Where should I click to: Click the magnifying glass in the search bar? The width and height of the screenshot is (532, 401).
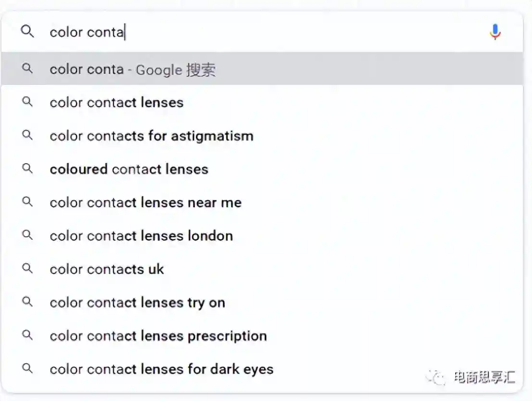(x=27, y=32)
